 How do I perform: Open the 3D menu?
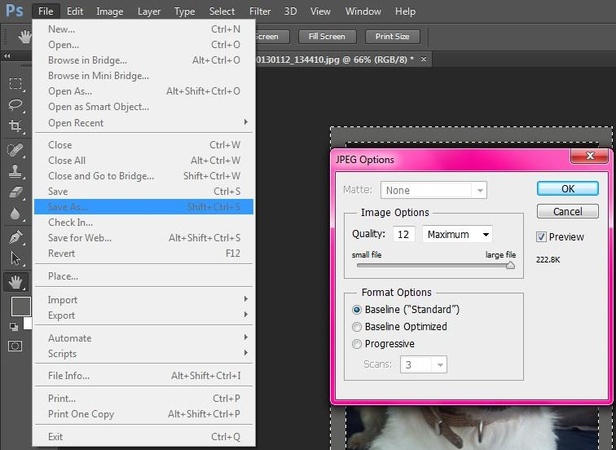point(290,11)
